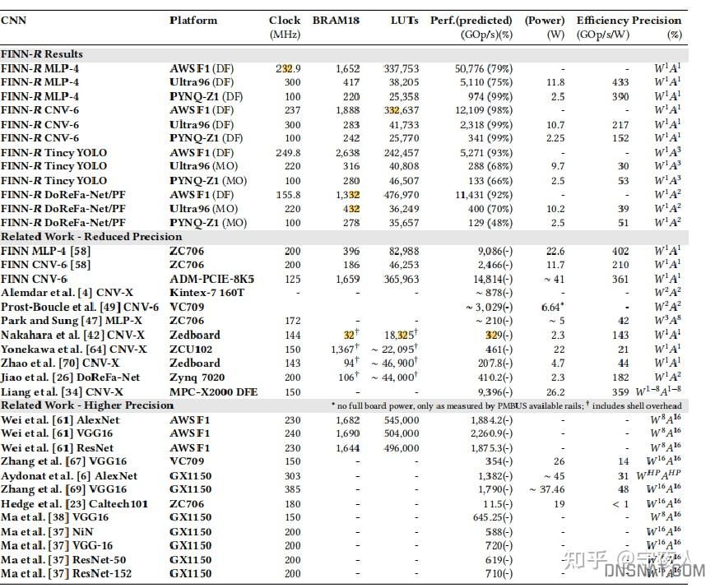The height and width of the screenshot is (588, 715).
Task: Click the LUTs value "25,770"
Action: [404, 138]
